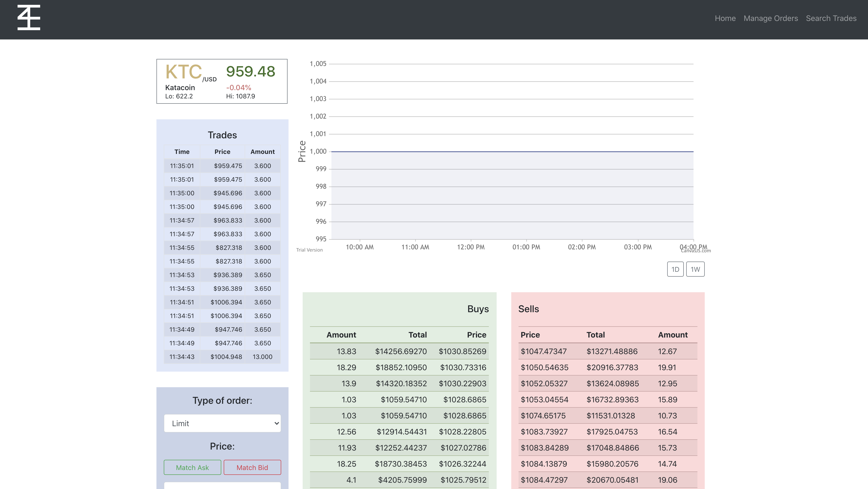The width and height of the screenshot is (868, 489).
Task: Open Manage Orders page
Action: click(771, 18)
